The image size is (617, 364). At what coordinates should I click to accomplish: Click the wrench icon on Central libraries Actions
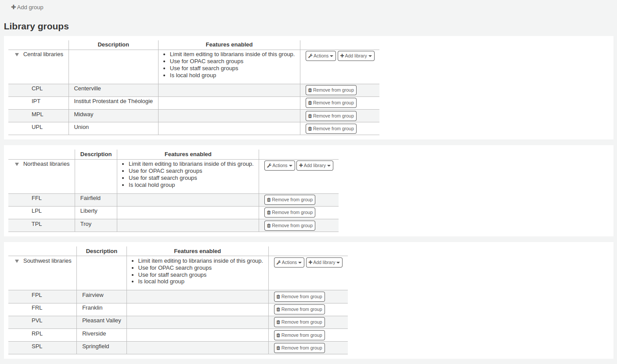tap(311, 56)
